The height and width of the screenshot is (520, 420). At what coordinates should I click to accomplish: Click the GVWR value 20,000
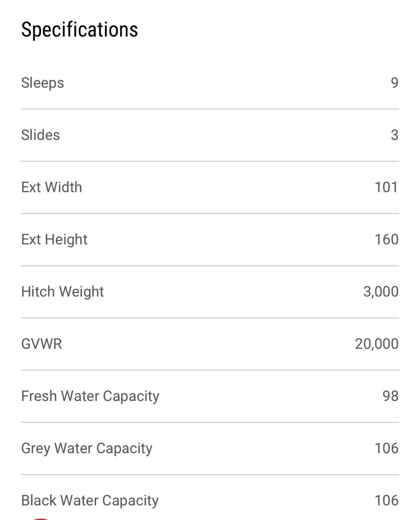pos(376,344)
